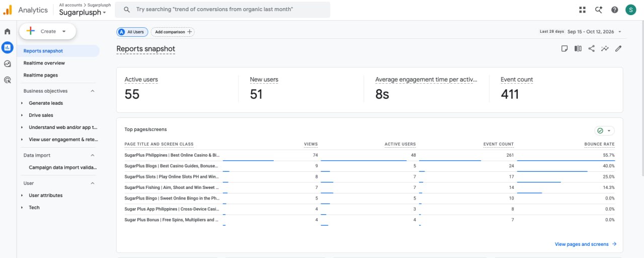The image size is (644, 258).
Task: Click the ACTIVE USERS column header
Action: (400, 144)
